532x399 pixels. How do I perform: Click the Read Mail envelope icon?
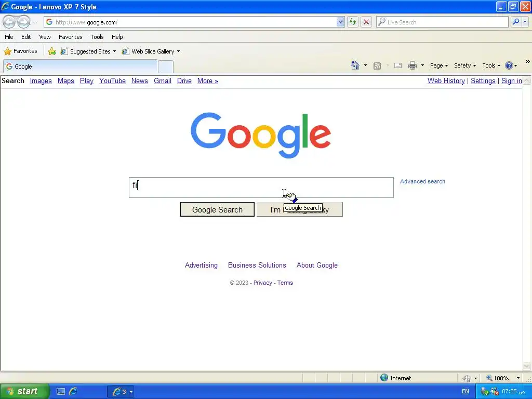[397, 65]
